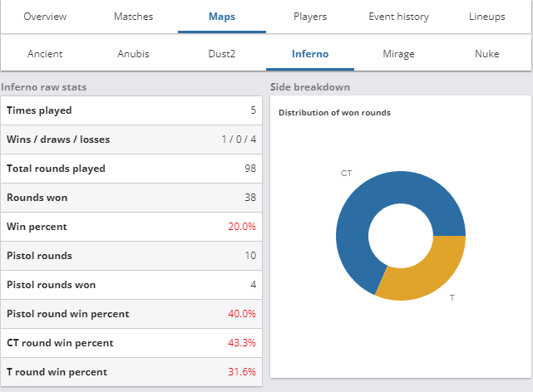Select the Maps tab
Screen dimensions: 533x392
click(222, 17)
